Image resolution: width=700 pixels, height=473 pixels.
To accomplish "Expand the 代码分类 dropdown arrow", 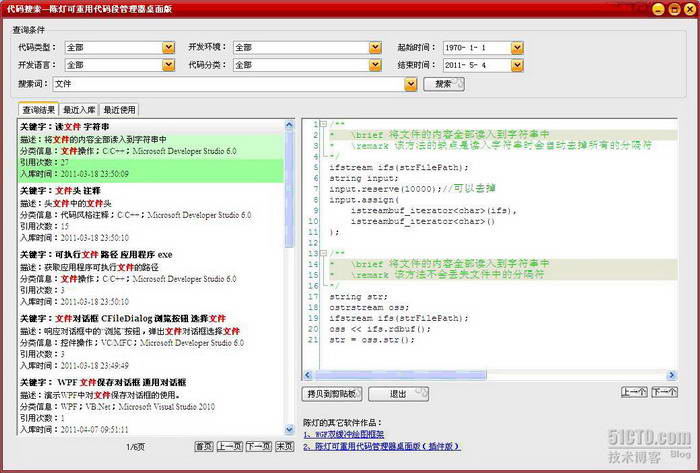I will click(375, 66).
